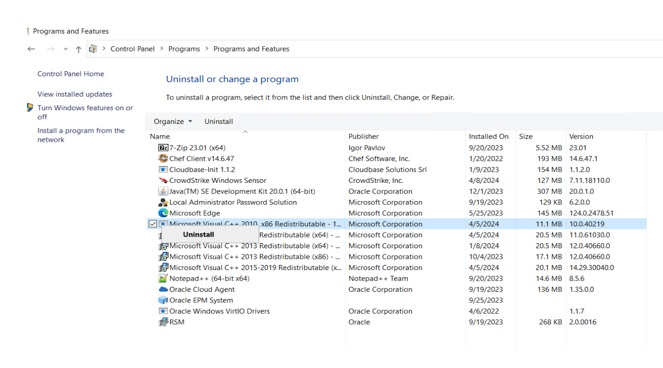
Task: Sort by the Version column header
Action: [x=581, y=137]
